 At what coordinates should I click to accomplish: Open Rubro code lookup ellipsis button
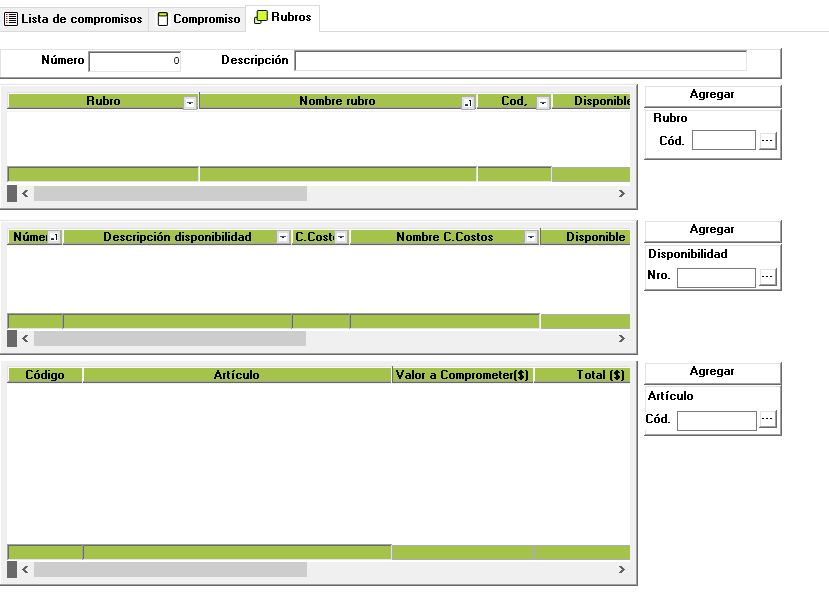pyautogui.click(x=767, y=141)
